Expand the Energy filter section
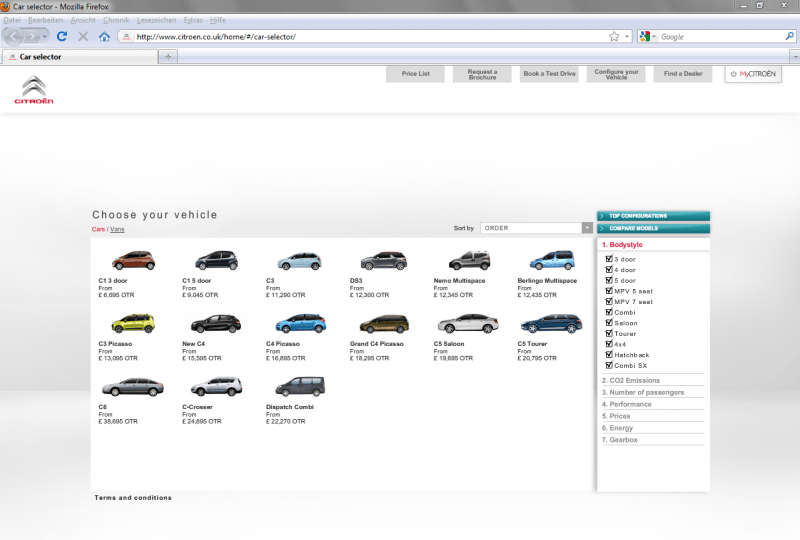Viewport: 800px width, 540px height. click(x=617, y=428)
